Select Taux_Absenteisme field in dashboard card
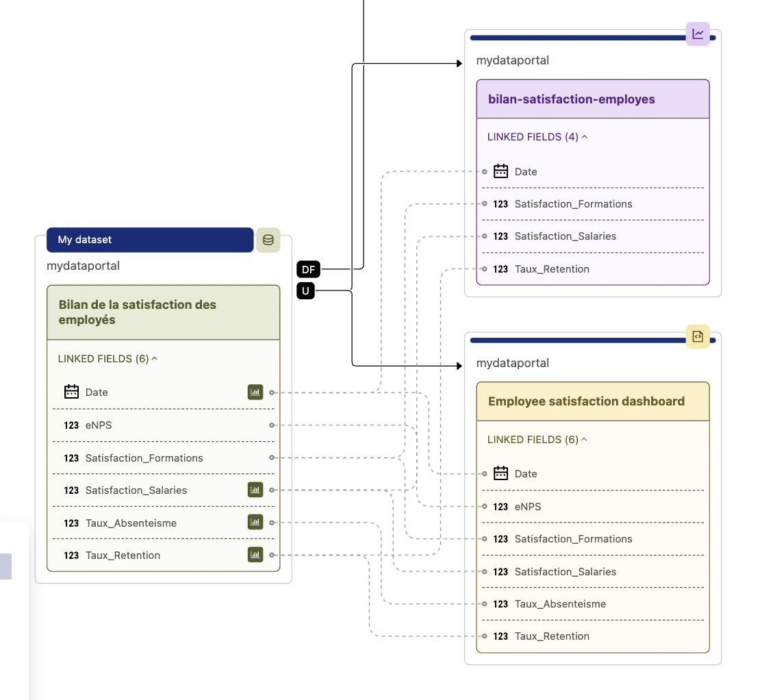The image size is (775, 700). pos(559,604)
